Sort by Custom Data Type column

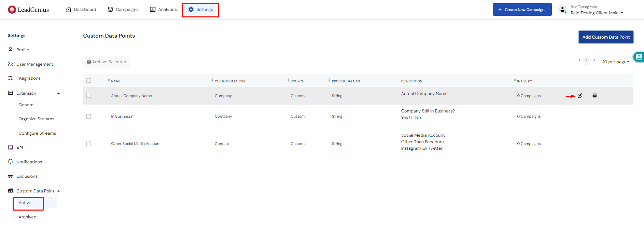[212, 80]
